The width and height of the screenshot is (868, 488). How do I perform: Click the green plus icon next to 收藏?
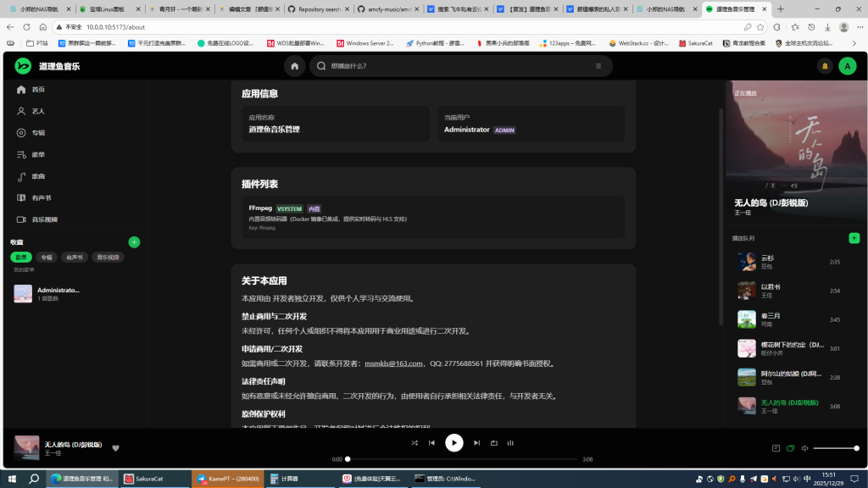(134, 242)
